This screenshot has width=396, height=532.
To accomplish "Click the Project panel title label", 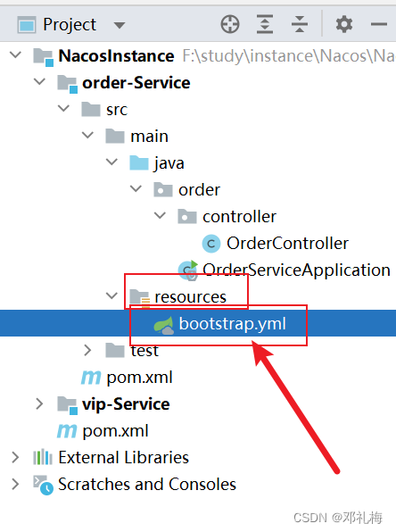I will [70, 25].
